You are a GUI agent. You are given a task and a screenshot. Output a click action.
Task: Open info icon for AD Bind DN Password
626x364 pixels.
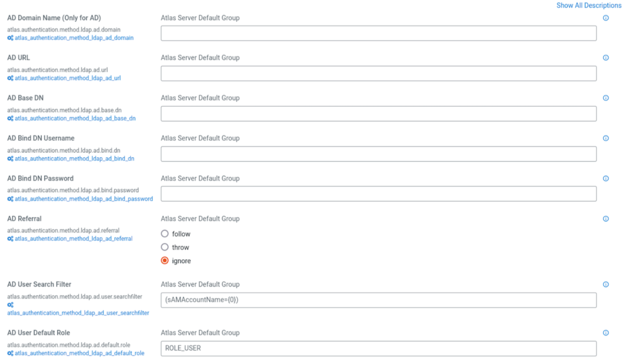click(x=606, y=179)
